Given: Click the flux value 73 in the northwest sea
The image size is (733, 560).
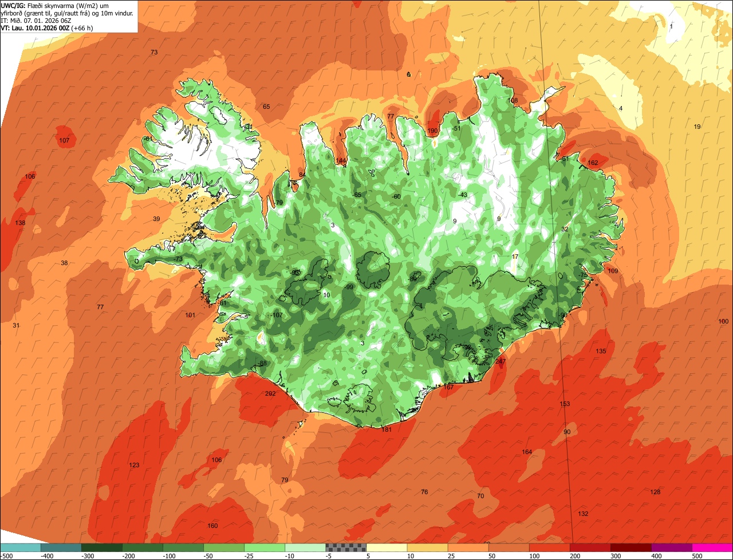Looking at the screenshot, I should coord(154,52).
